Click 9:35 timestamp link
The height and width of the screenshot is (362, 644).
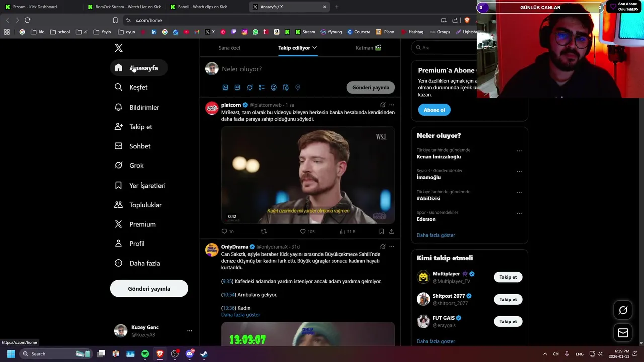[x=227, y=281]
